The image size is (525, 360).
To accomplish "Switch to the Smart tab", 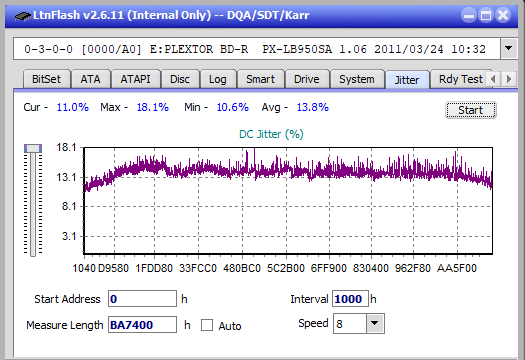I will click(260, 79).
